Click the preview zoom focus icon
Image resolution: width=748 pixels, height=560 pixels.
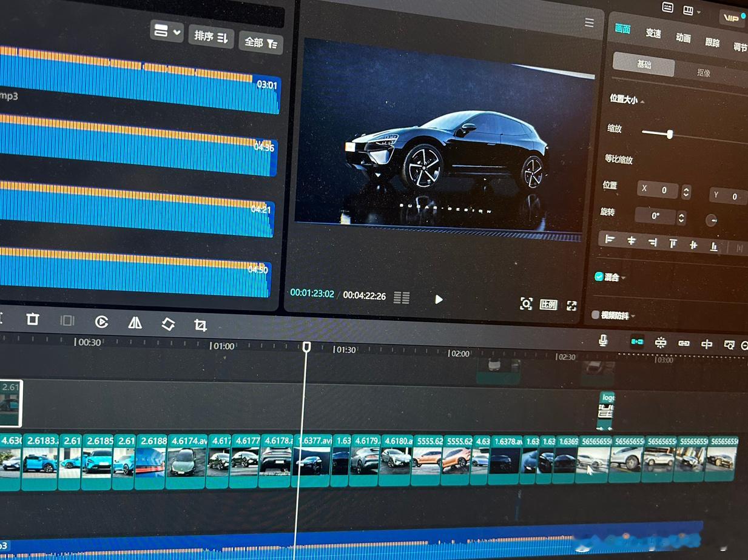point(526,304)
